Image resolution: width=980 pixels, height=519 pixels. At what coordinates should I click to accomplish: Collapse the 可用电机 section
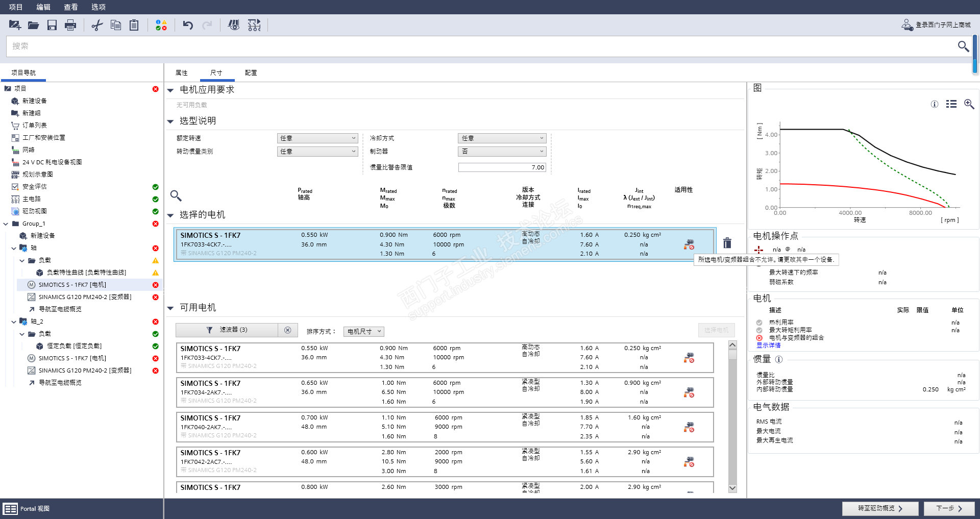pyautogui.click(x=170, y=308)
